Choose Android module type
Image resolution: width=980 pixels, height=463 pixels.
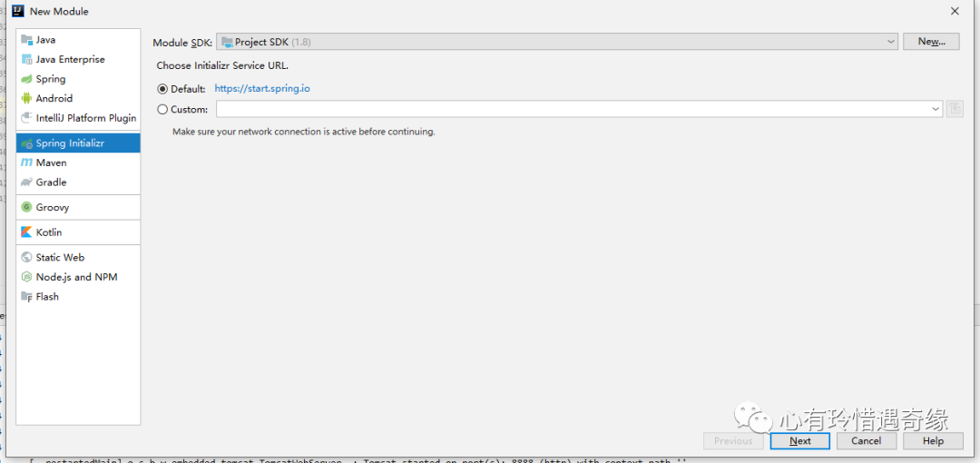click(x=78, y=98)
